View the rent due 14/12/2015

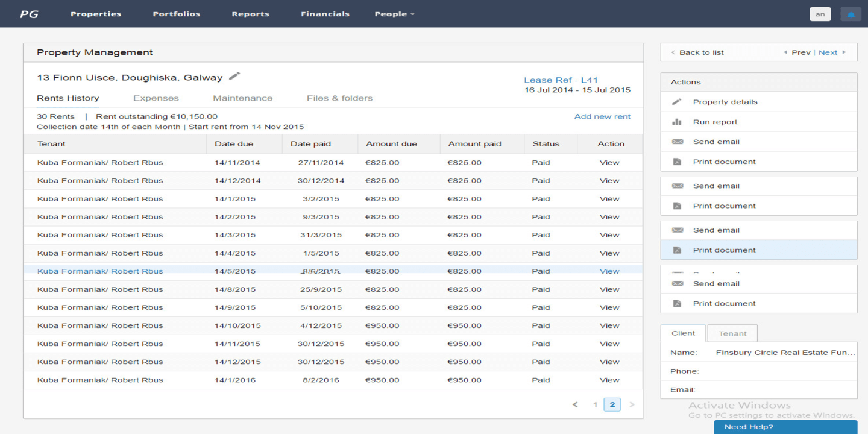click(609, 361)
